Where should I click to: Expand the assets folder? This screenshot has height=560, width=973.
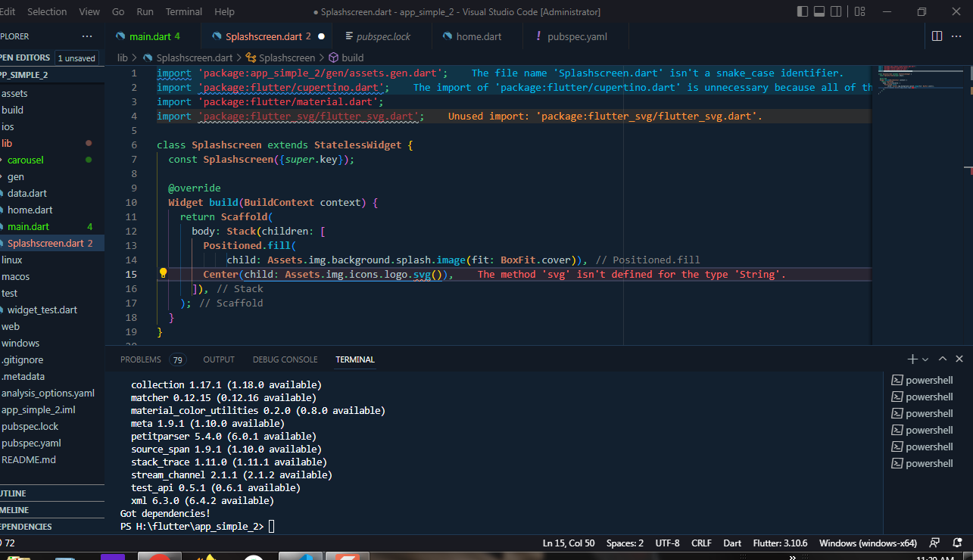point(14,93)
